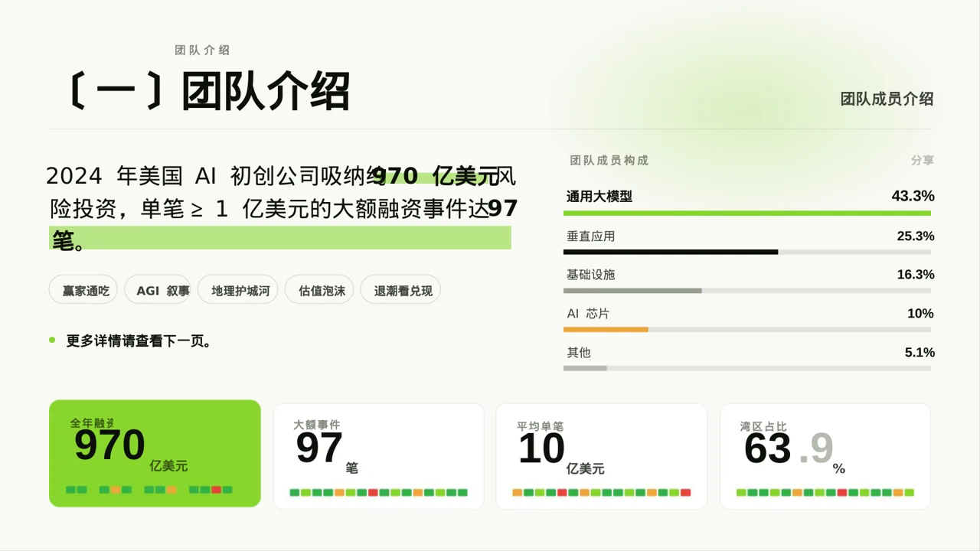Click the 5.1% value

pos(920,353)
